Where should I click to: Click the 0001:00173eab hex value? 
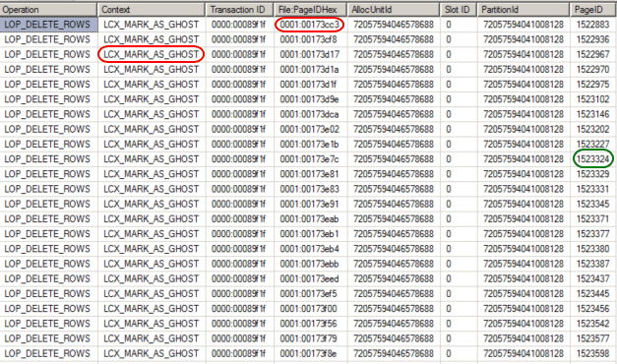pos(310,218)
